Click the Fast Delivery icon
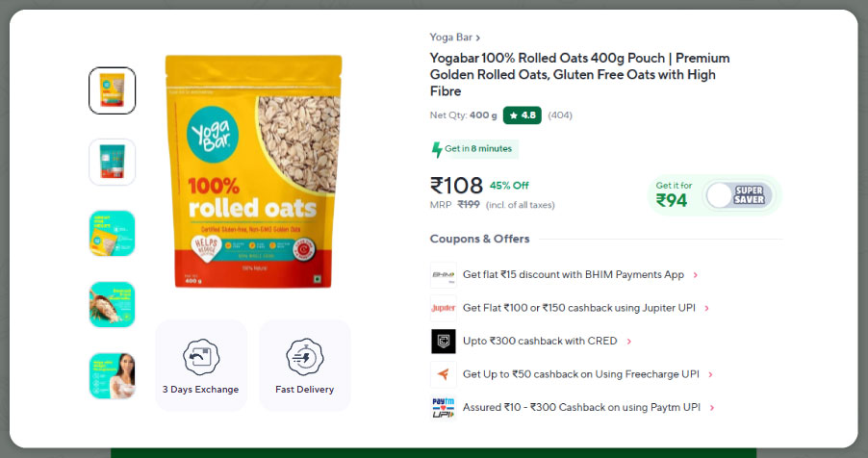 (304, 356)
